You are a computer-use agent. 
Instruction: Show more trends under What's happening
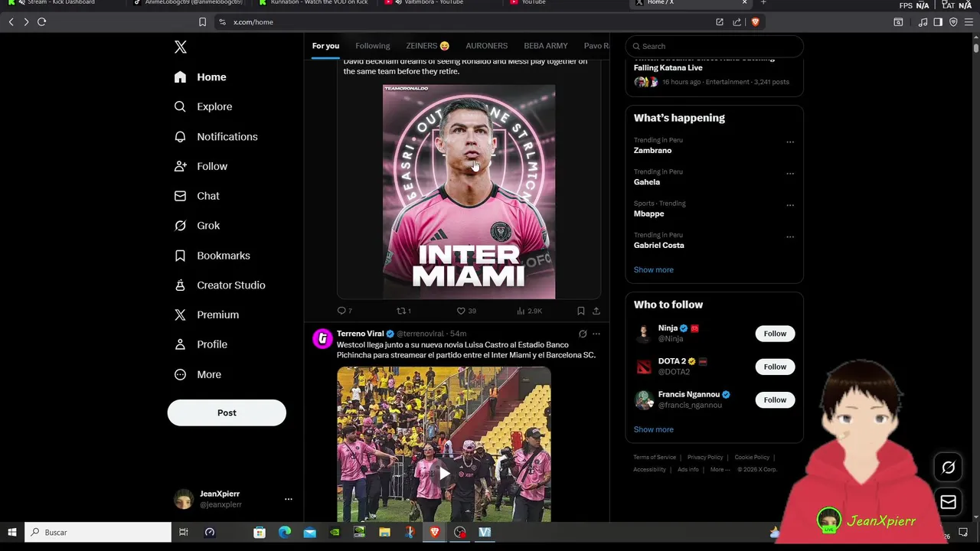click(654, 270)
